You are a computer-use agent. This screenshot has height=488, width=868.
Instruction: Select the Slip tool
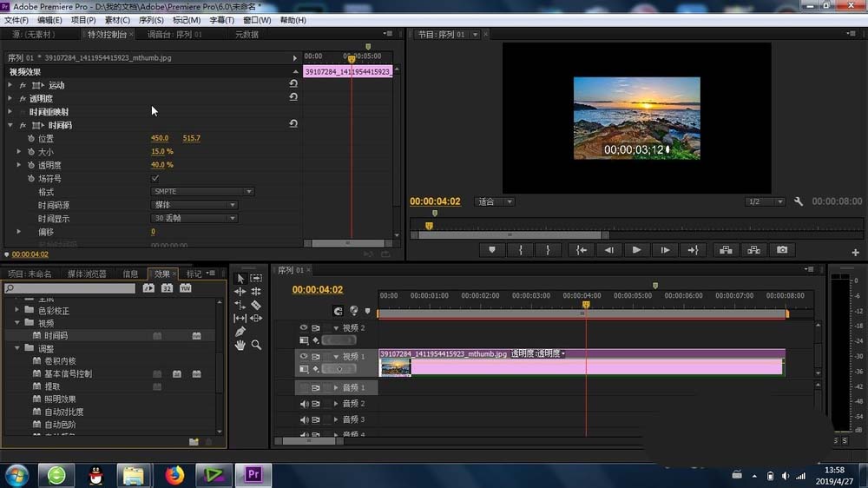[x=240, y=318]
